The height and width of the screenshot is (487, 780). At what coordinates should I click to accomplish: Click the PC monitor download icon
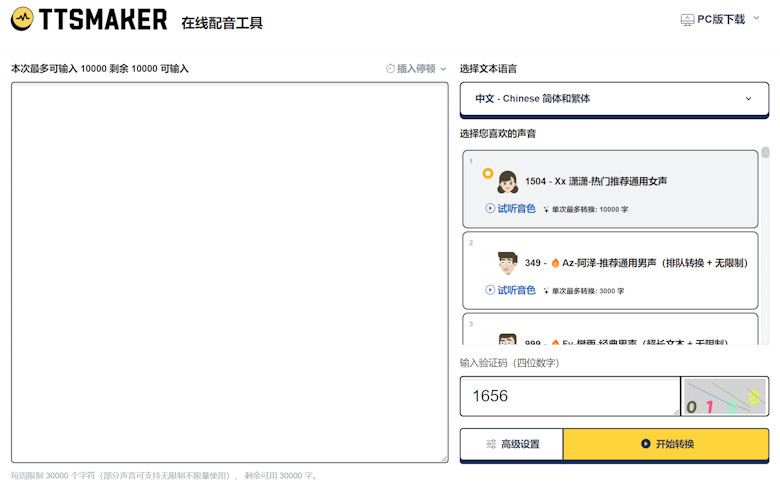(x=687, y=20)
